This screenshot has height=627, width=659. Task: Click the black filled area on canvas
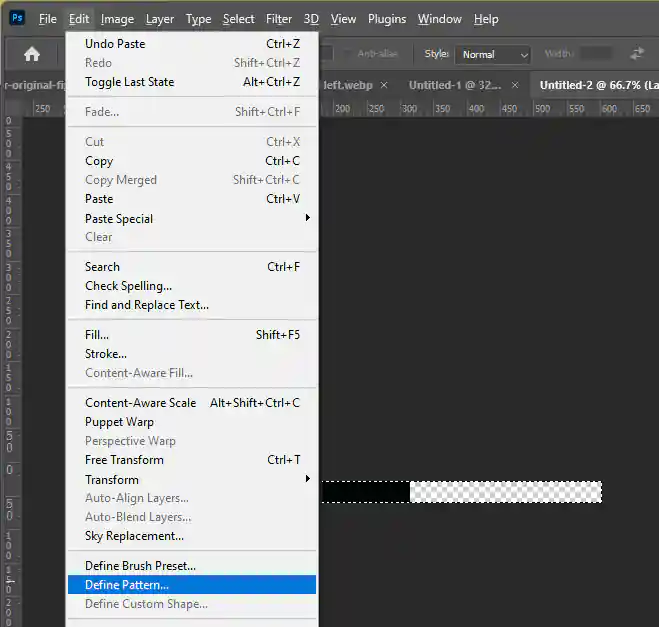click(365, 492)
